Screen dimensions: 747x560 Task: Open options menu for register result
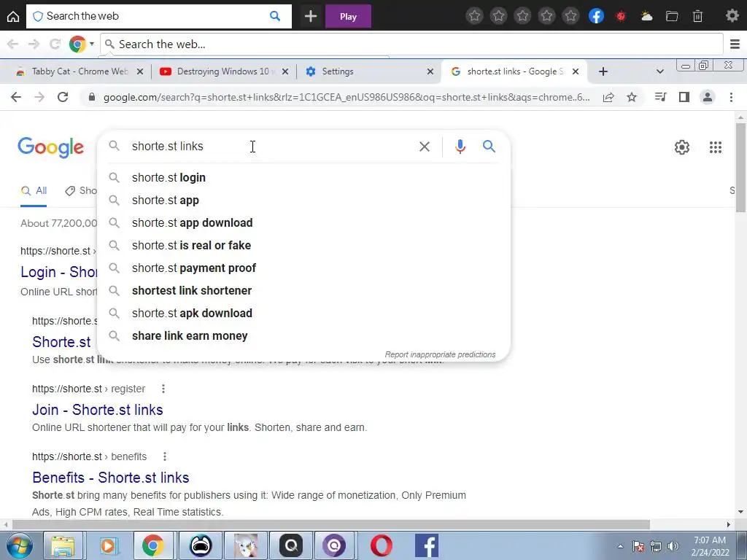tap(163, 389)
